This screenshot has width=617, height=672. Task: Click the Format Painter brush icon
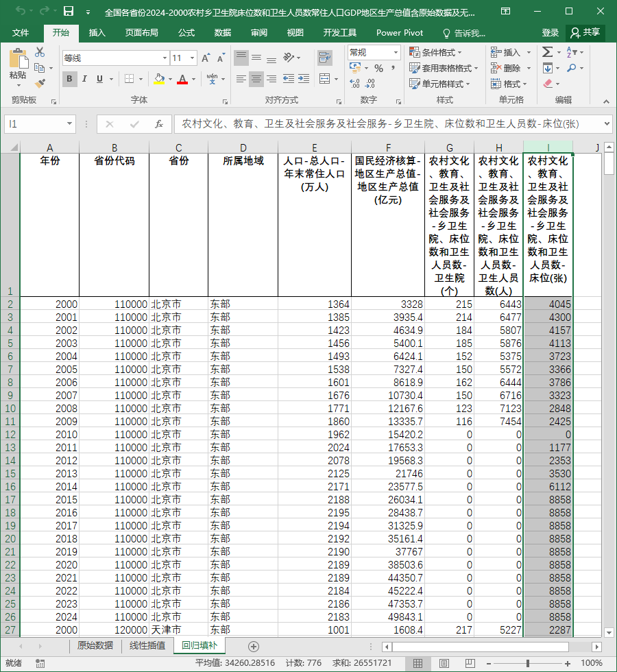point(40,83)
